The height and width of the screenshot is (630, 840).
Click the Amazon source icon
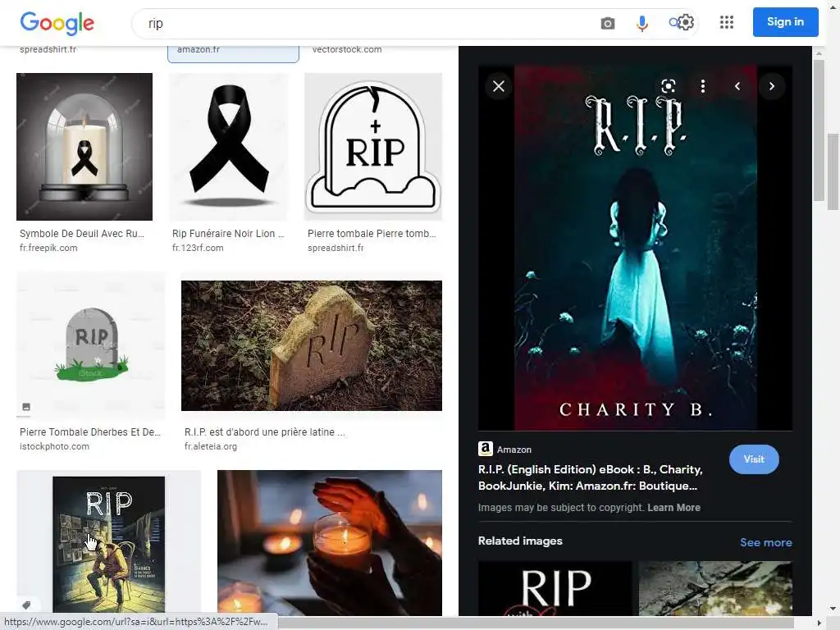486,449
